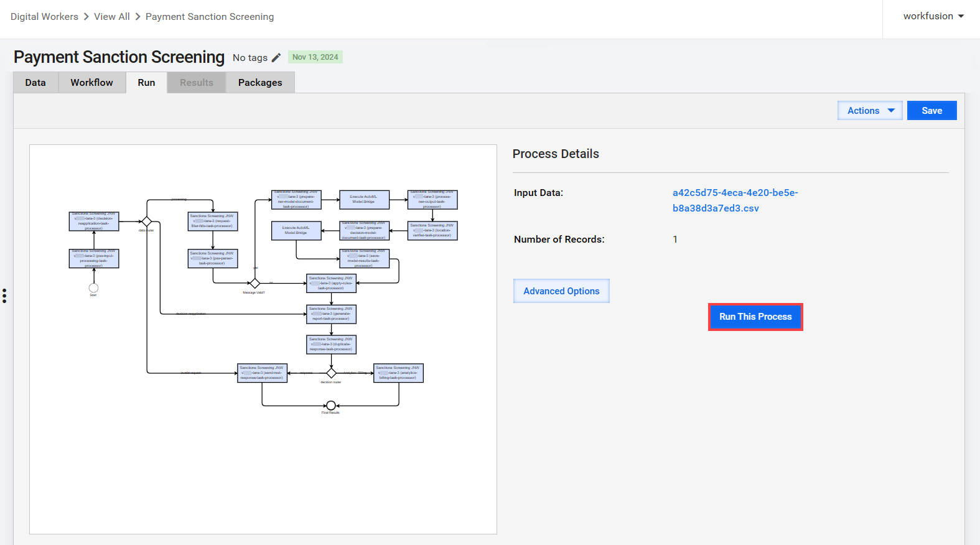The image size is (980, 545).
Task: Click the Process Details heading
Action: [x=556, y=154]
